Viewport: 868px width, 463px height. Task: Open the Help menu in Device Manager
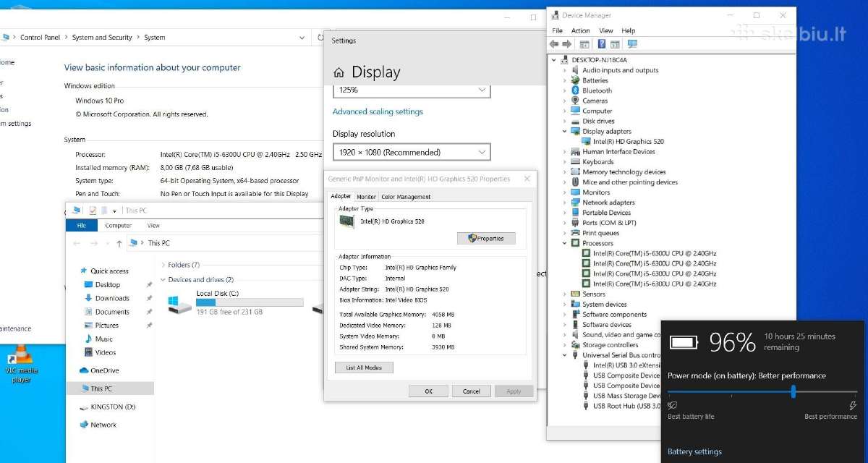[x=628, y=30]
